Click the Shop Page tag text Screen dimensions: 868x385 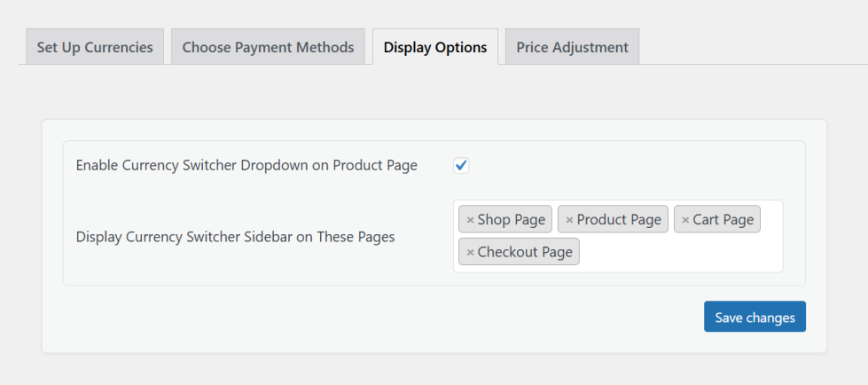tap(511, 220)
